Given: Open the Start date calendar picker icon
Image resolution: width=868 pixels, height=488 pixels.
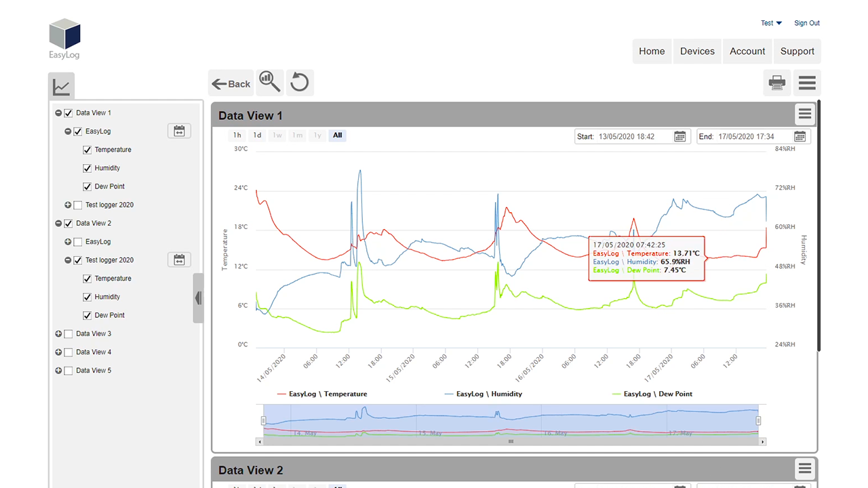Looking at the screenshot, I should point(680,136).
